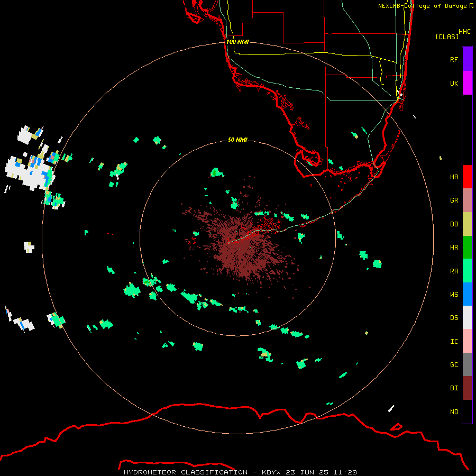Viewport: 476px width, 476px height.
Task: Click the BI brown legend swatch
Action: point(467,388)
